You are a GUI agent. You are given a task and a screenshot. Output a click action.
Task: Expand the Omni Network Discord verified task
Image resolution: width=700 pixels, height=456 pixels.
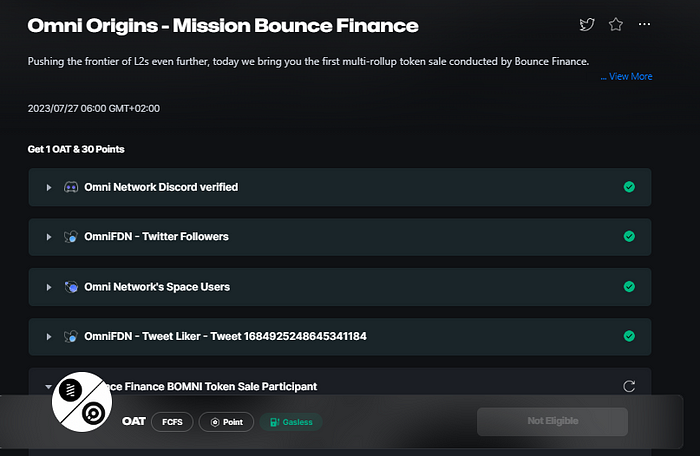click(48, 187)
